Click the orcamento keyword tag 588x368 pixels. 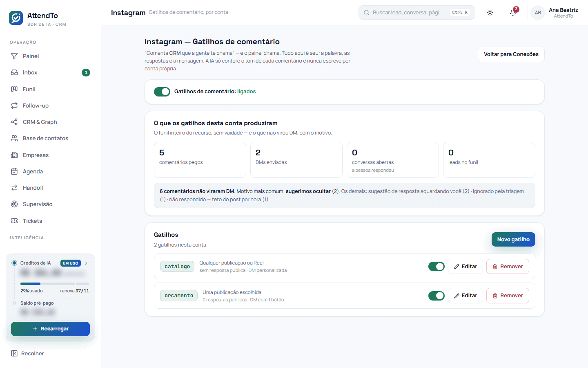click(179, 296)
